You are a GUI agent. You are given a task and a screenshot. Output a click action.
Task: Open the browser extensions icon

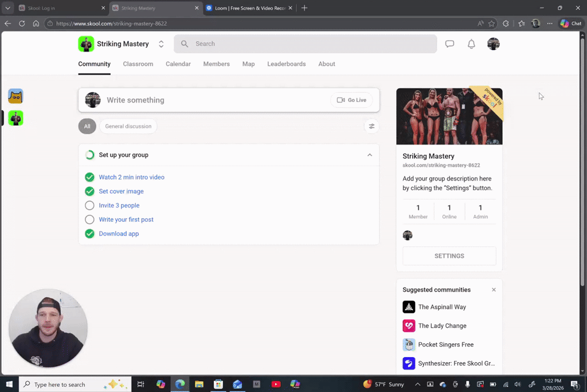click(506, 23)
